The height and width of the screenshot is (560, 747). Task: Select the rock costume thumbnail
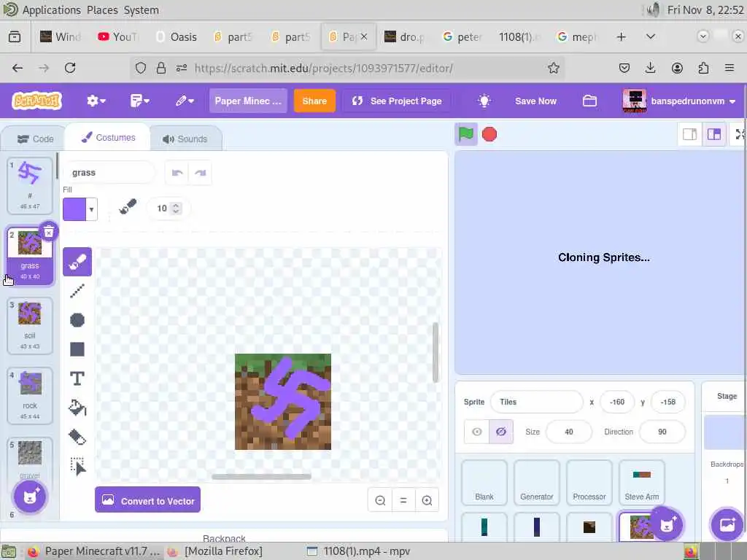click(x=29, y=396)
